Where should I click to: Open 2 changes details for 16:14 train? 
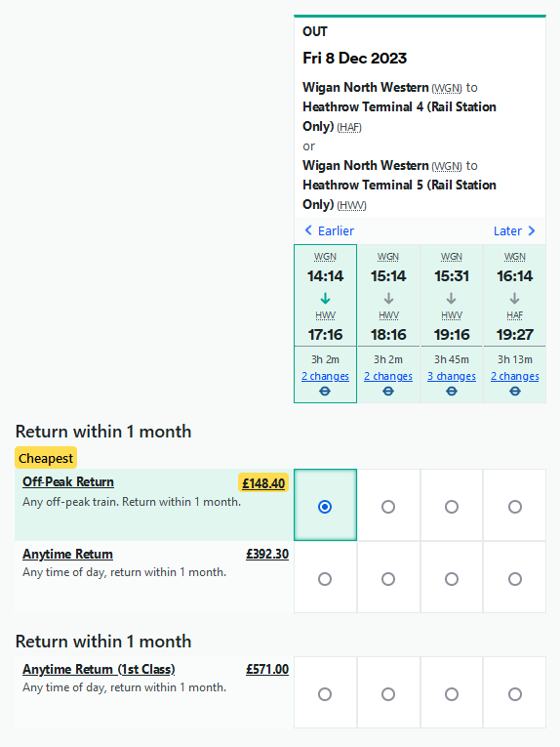pos(515,376)
